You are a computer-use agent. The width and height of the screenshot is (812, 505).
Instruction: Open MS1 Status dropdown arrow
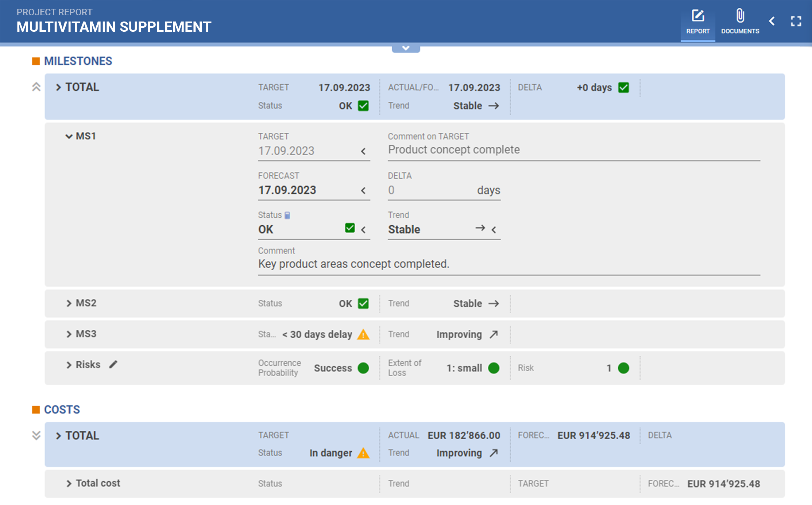click(363, 230)
